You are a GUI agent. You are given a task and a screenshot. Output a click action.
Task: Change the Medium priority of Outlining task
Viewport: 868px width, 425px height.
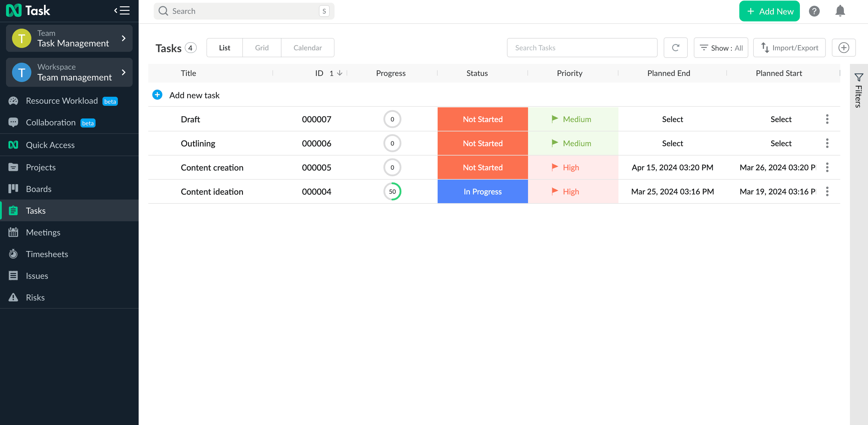[x=573, y=143]
